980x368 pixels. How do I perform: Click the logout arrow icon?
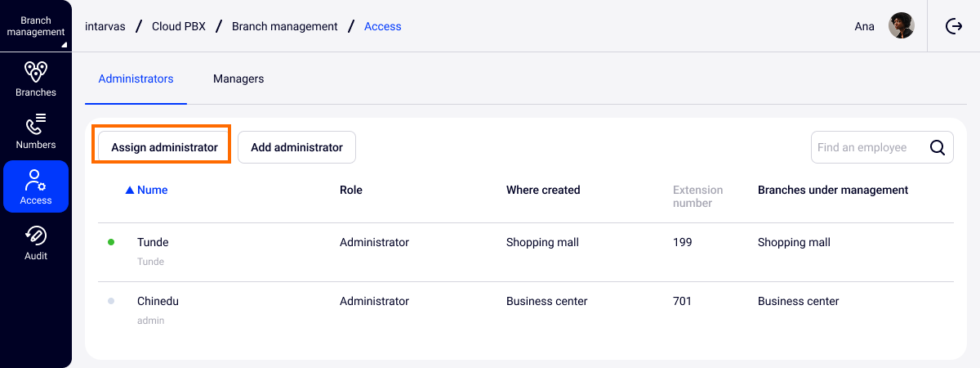(954, 26)
